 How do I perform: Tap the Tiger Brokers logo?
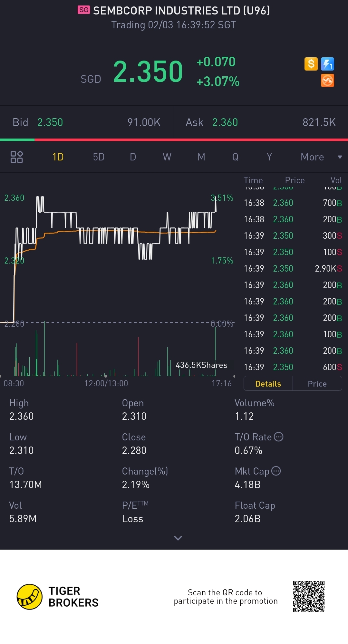tap(30, 597)
